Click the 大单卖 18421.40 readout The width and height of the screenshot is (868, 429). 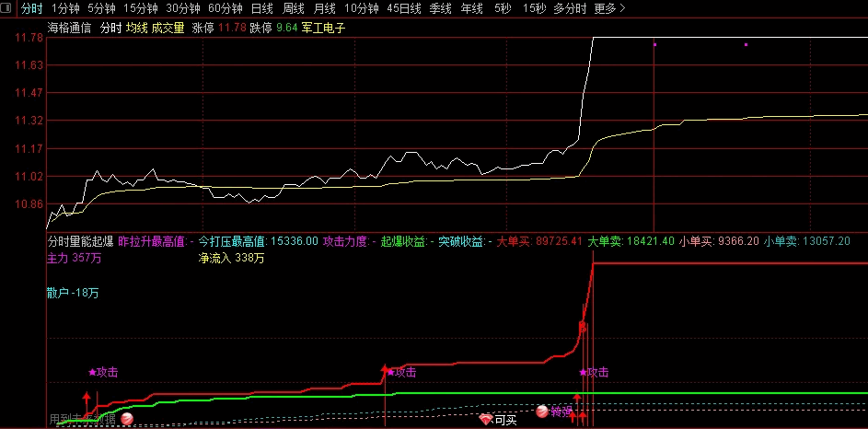(631, 241)
